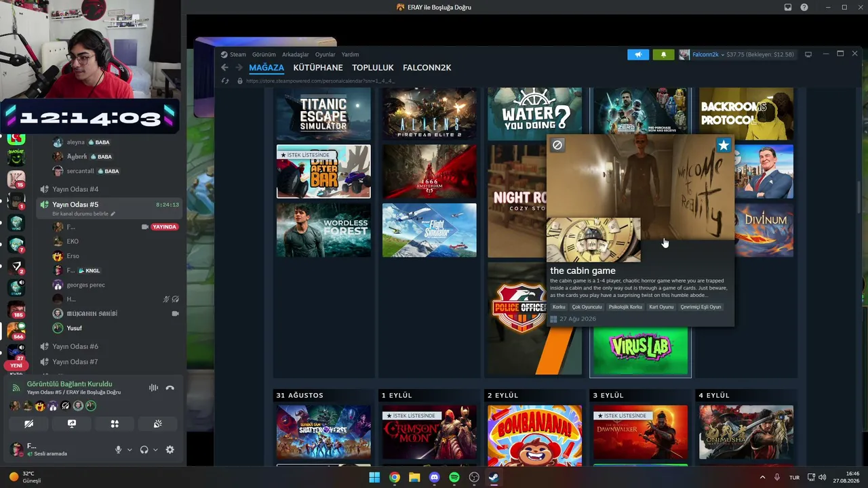Switch to the KÜTÜPHANE tab
868x488 pixels.
coord(318,68)
